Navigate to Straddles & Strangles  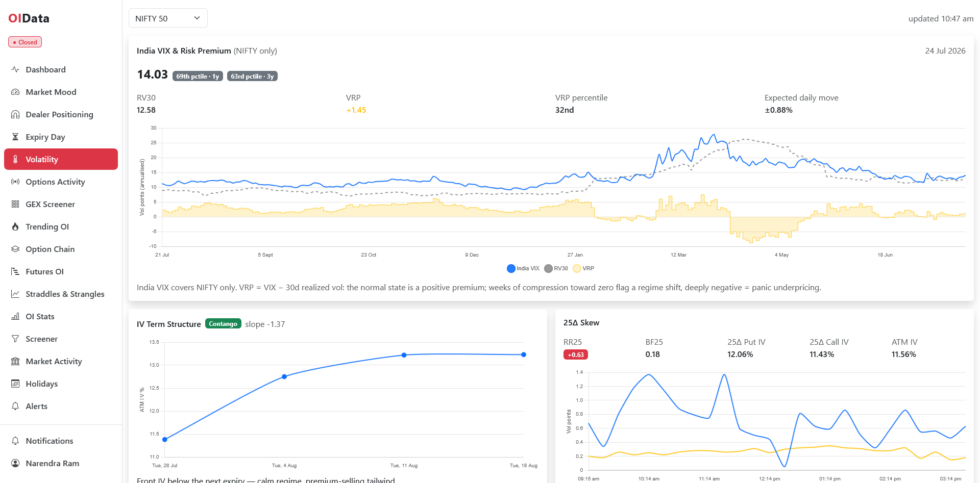[61, 294]
